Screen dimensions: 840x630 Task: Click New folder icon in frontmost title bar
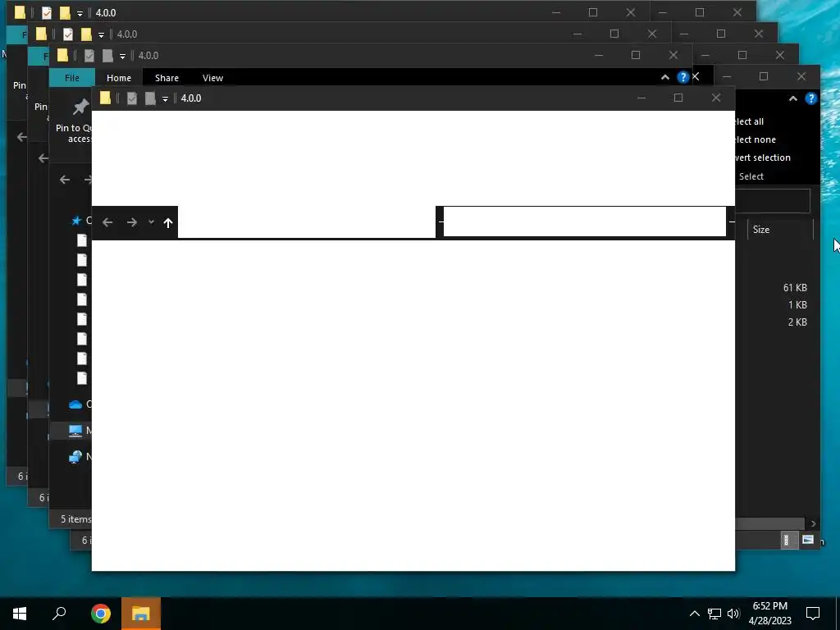point(151,98)
